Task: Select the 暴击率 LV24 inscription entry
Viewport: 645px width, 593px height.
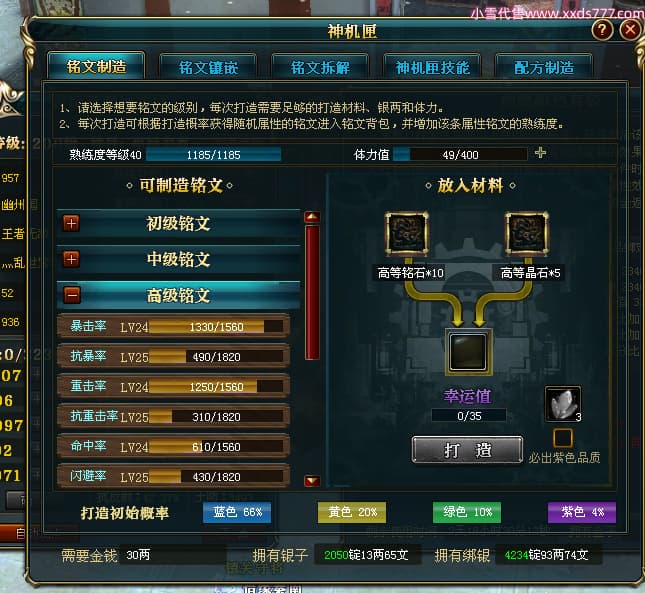Action: [x=173, y=327]
